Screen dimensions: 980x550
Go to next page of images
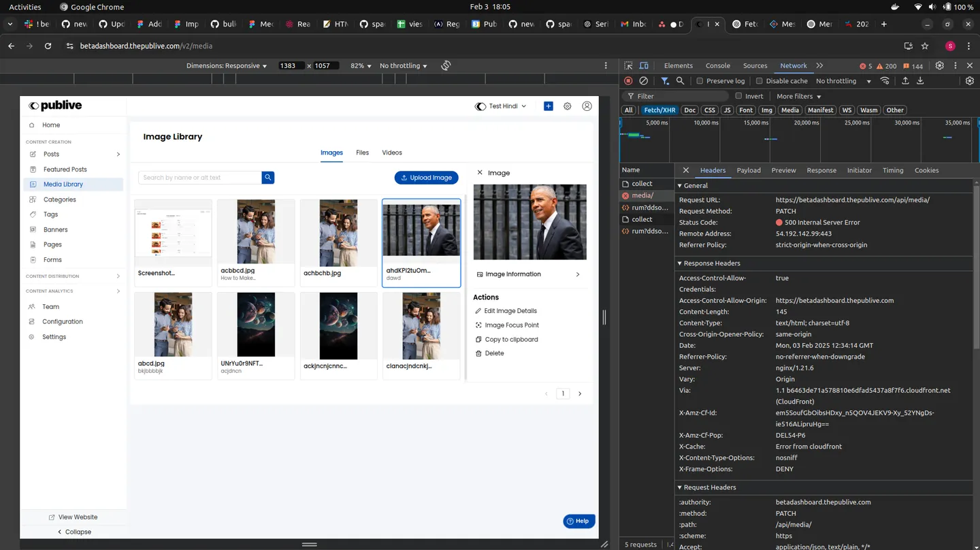click(580, 393)
